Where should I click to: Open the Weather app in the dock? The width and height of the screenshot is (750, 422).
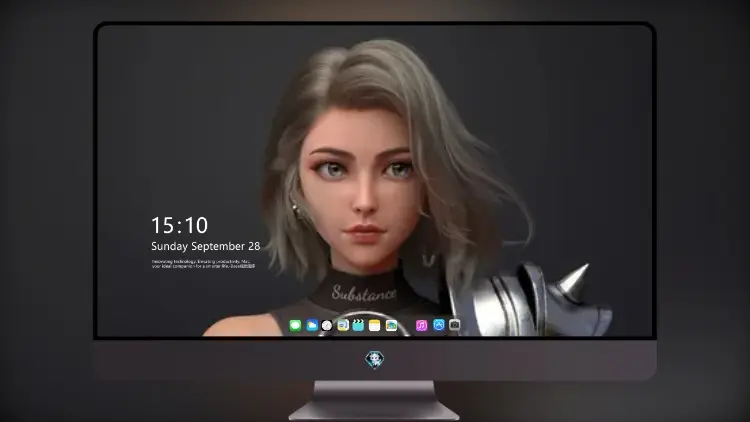coord(312,326)
